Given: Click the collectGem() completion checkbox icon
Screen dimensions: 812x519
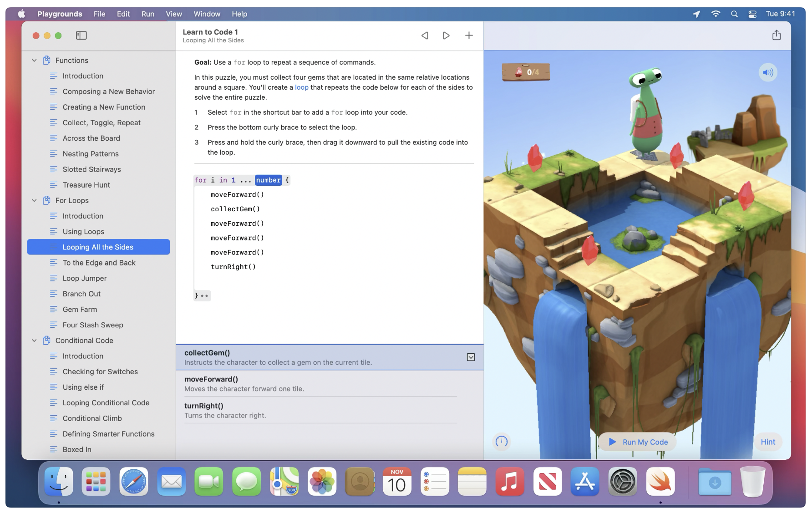Looking at the screenshot, I should pos(471,357).
